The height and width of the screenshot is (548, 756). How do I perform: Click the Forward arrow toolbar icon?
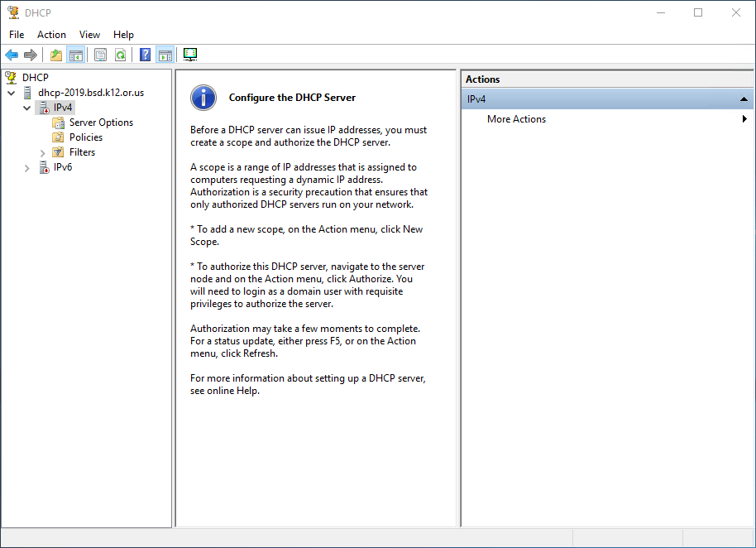[x=31, y=55]
